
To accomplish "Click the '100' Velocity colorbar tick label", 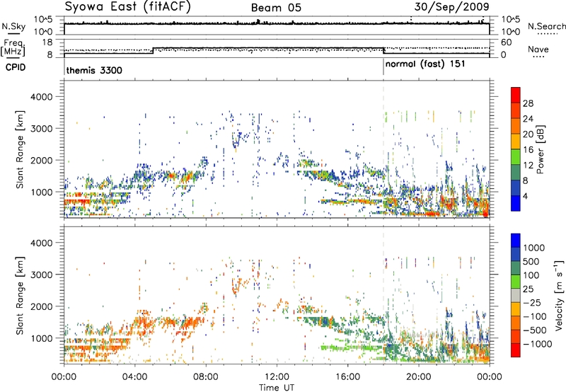I will click(x=531, y=275).
